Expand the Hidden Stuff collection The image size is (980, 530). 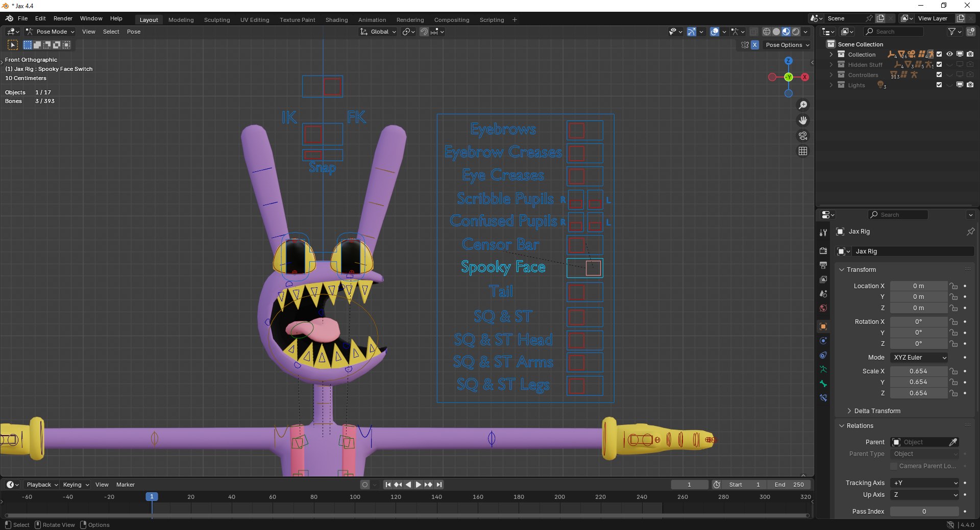[831, 64]
